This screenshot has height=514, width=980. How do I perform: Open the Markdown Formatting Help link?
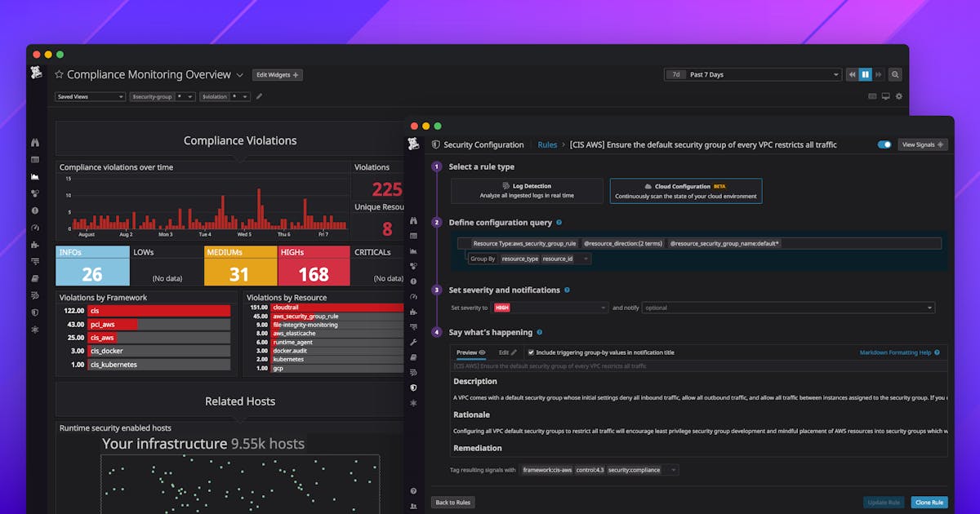[x=899, y=352]
